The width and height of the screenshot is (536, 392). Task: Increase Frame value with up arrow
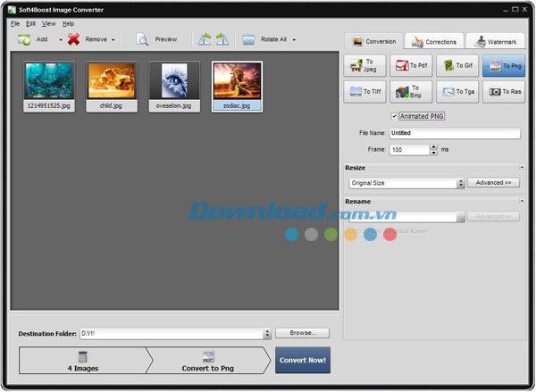coord(434,147)
